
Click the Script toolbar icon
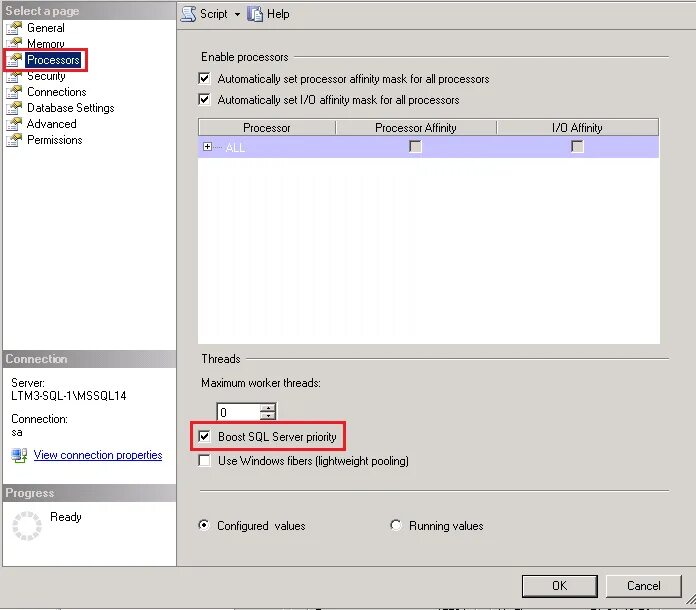[x=189, y=14]
